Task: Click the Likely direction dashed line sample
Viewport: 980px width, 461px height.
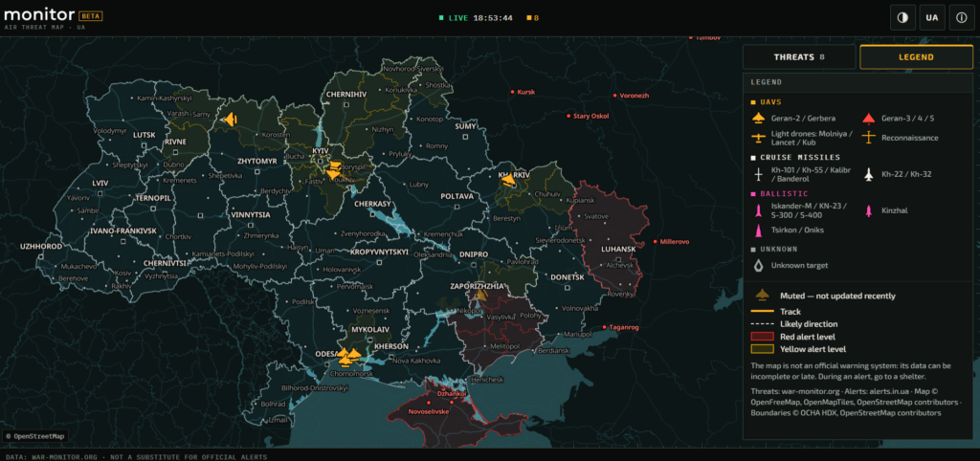Action: click(762, 323)
